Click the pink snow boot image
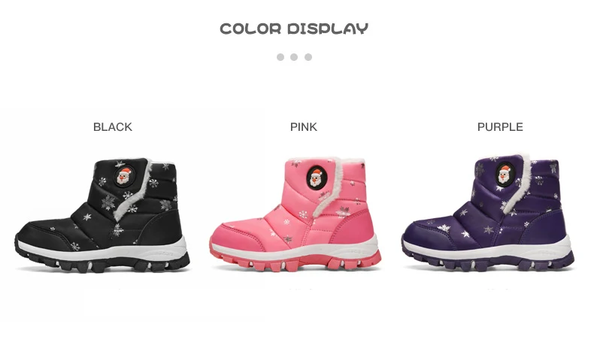594x364 pixels. point(295,214)
